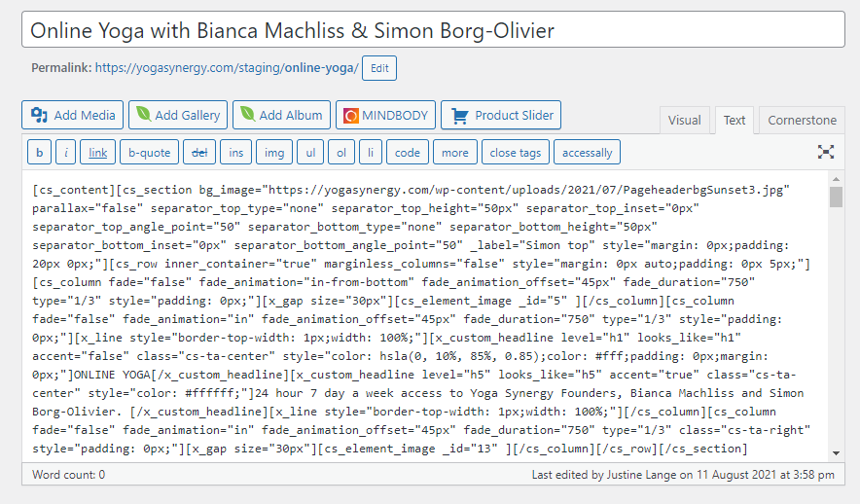Viewport: 860px width, 504px height.
Task: Click the accessally shortcode button
Action: (x=587, y=153)
